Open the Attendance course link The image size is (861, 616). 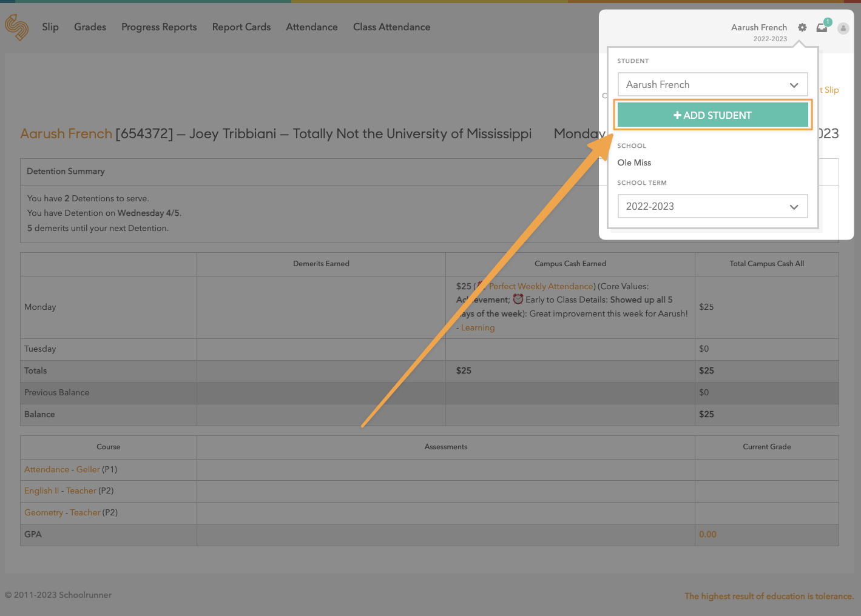pos(47,469)
